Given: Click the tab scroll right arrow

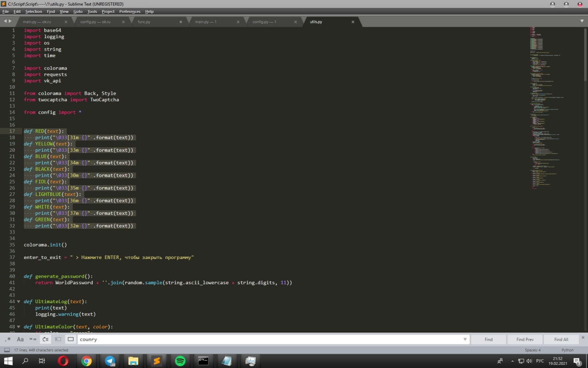Looking at the screenshot, I should [10, 21].
